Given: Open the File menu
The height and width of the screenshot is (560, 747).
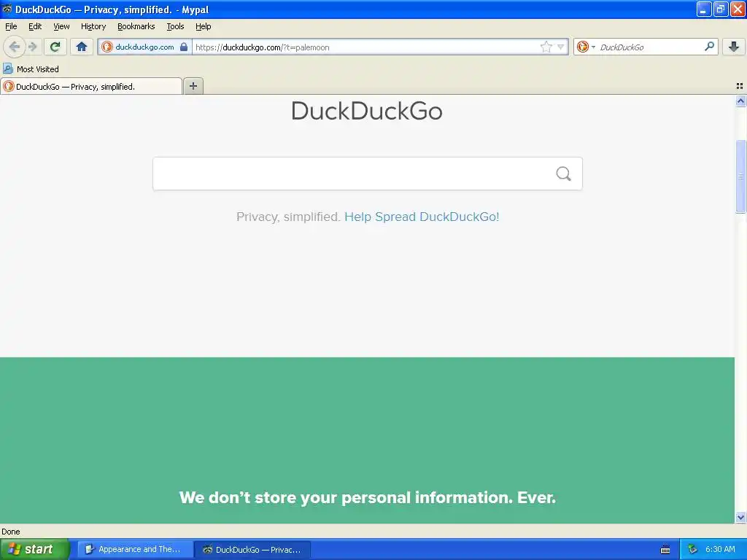Looking at the screenshot, I should 11,26.
